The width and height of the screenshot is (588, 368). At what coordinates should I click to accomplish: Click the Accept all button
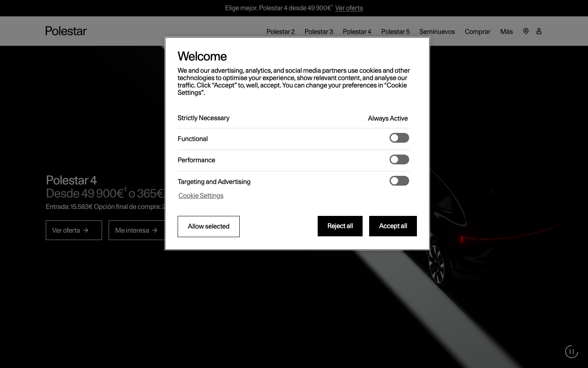pyautogui.click(x=393, y=226)
